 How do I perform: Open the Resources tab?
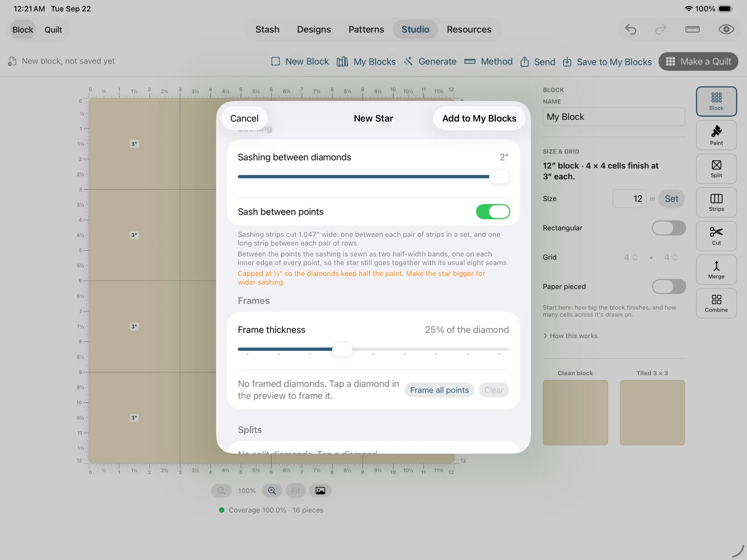click(x=469, y=29)
